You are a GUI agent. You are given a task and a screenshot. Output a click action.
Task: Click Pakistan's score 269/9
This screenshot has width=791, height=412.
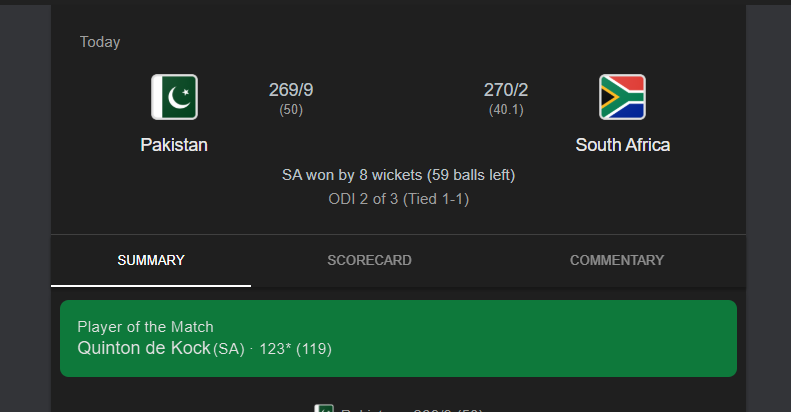pos(291,90)
